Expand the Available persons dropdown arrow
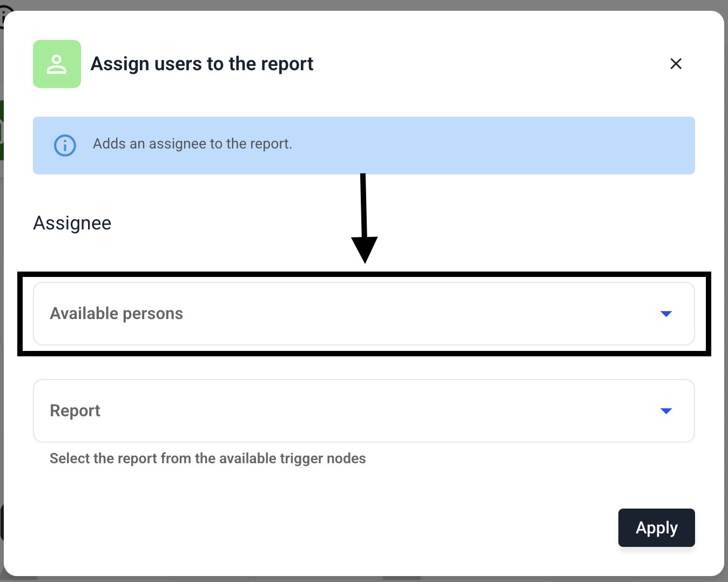728x582 pixels. 666,314
